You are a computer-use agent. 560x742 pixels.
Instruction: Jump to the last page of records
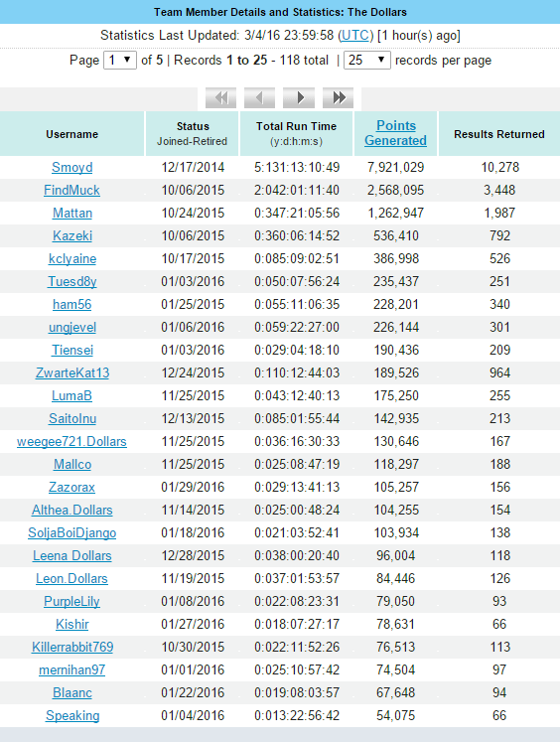pos(339,98)
